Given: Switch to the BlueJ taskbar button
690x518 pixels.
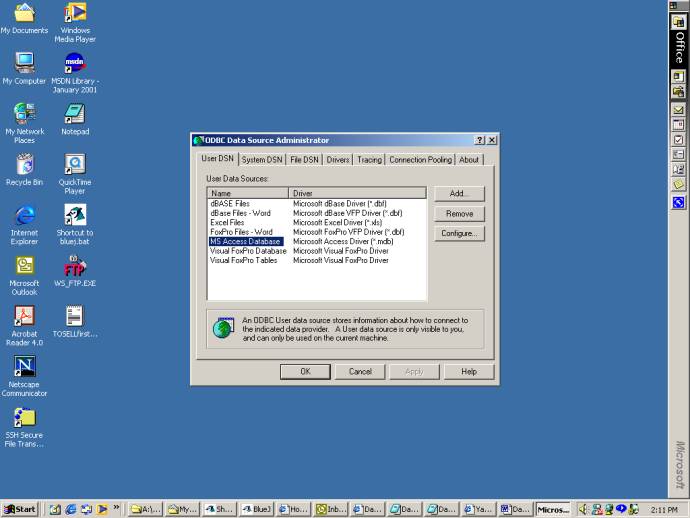Looking at the screenshot, I should click(257, 509).
